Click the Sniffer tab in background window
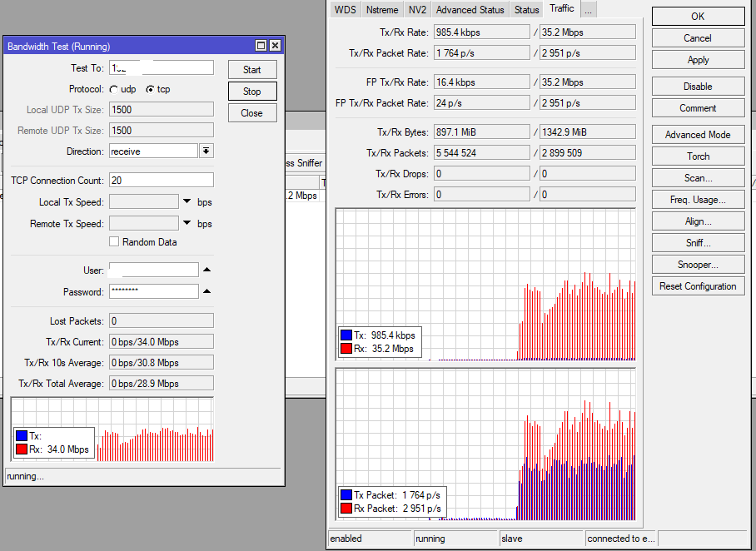756x551 pixels. coord(305,163)
